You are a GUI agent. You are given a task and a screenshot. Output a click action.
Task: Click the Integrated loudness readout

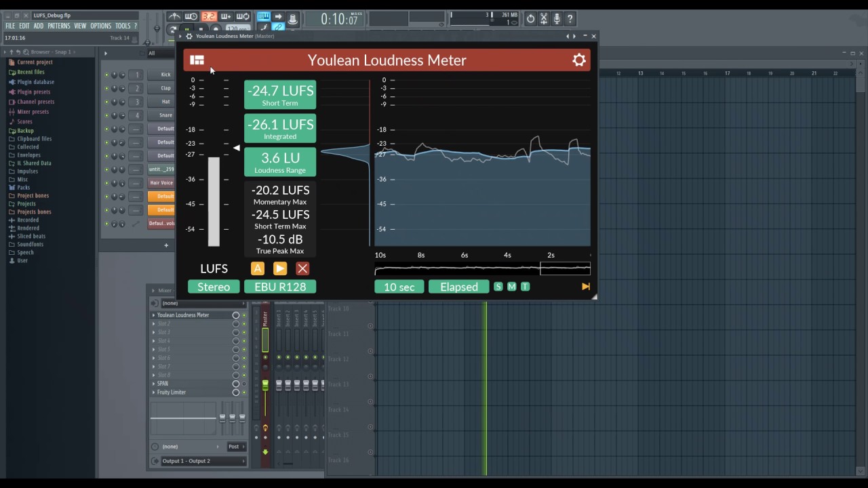(280, 128)
